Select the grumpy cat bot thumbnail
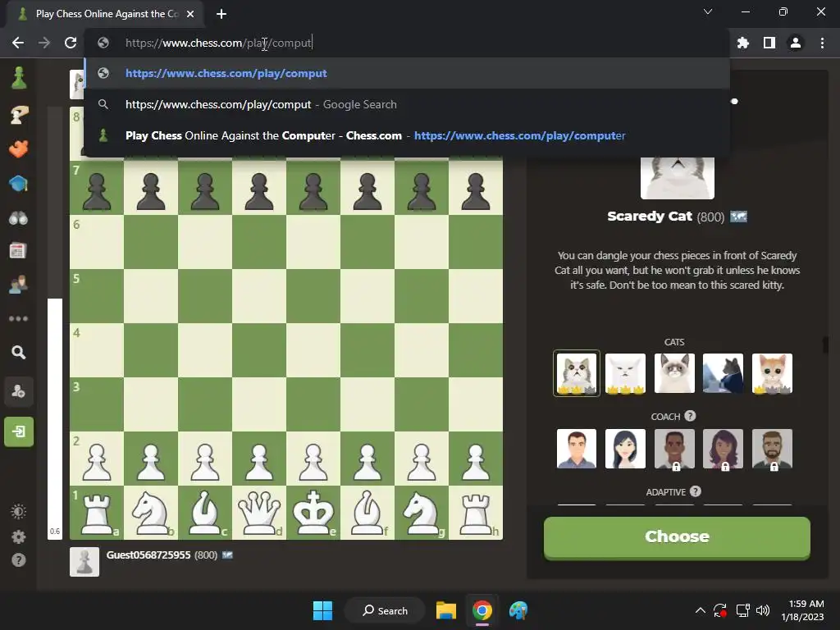The image size is (840, 630). [674, 373]
